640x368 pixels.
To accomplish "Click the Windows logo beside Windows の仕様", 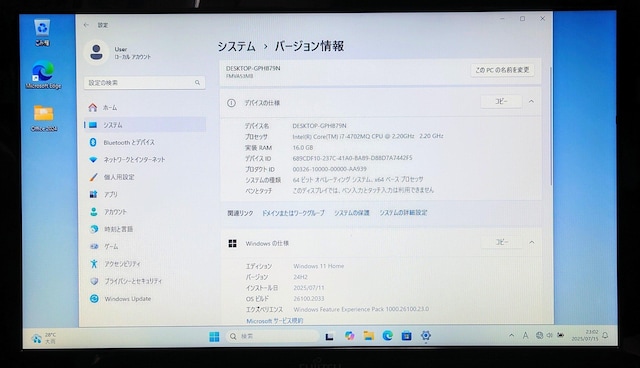I will pos(232,244).
